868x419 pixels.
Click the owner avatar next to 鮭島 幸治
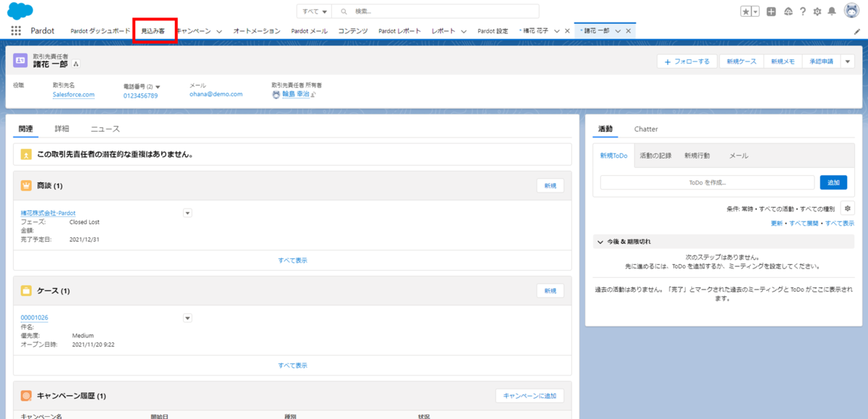[x=276, y=94]
